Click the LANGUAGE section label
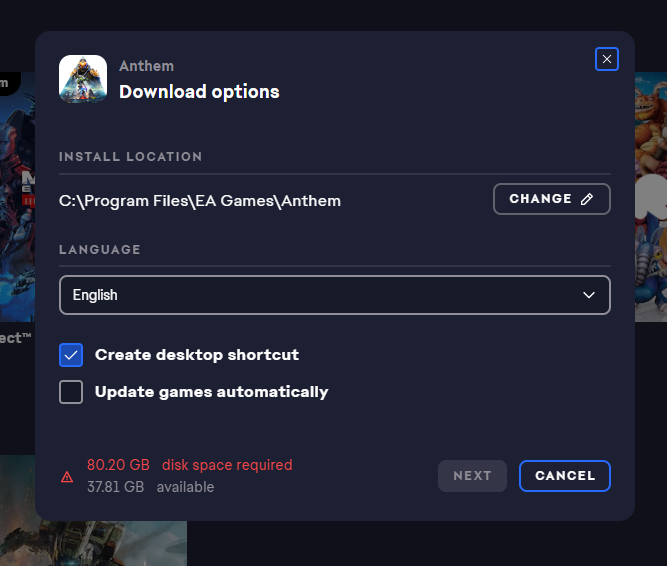Viewport: 667px width, 566px height. pos(100,250)
